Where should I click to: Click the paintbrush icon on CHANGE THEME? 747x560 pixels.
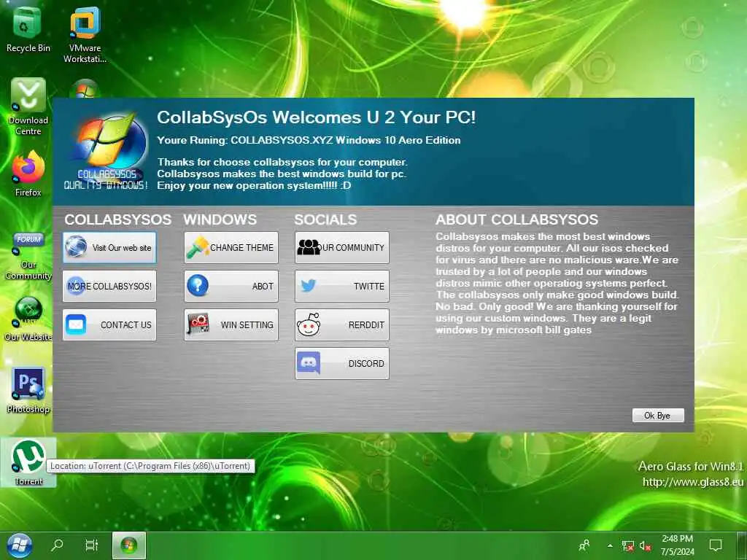tap(198, 246)
